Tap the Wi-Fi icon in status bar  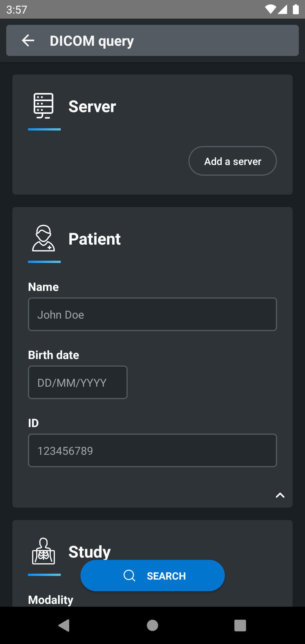click(270, 9)
